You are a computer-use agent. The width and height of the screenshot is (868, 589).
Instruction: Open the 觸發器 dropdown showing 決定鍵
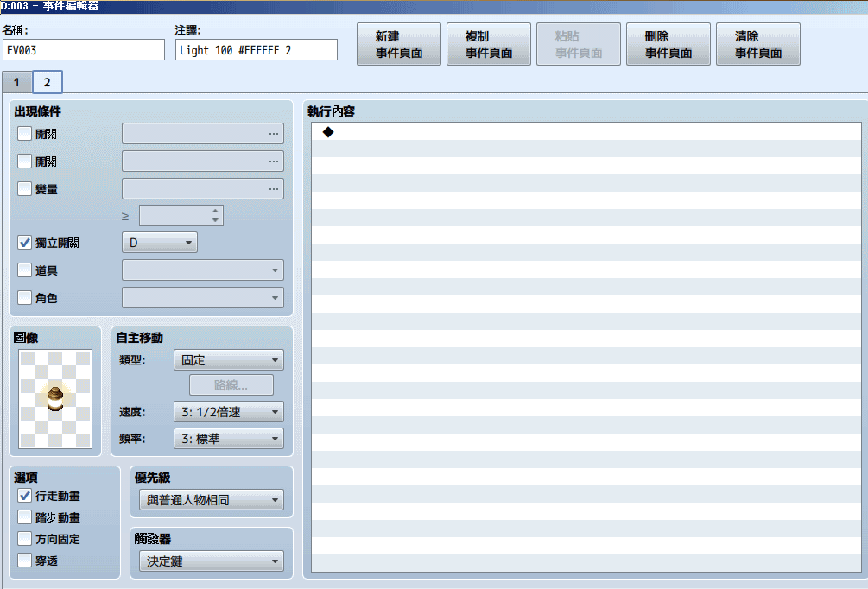click(x=212, y=560)
